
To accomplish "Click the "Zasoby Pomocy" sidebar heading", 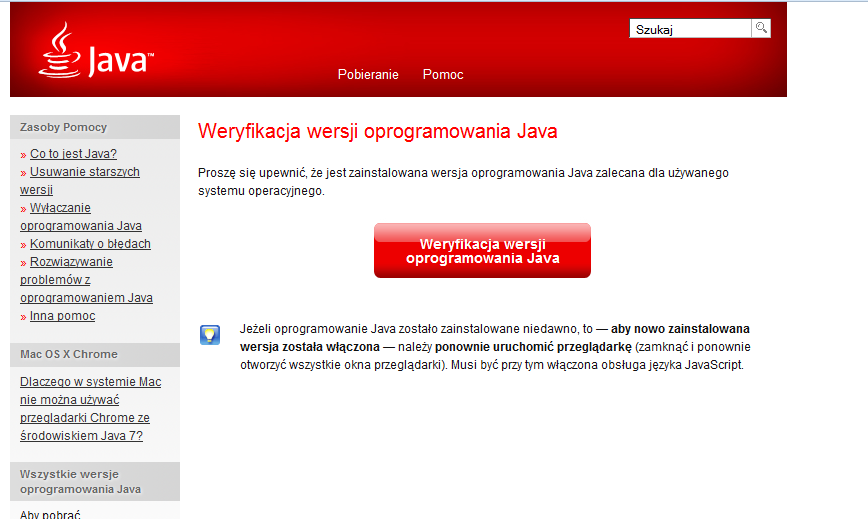I will click(x=63, y=127).
